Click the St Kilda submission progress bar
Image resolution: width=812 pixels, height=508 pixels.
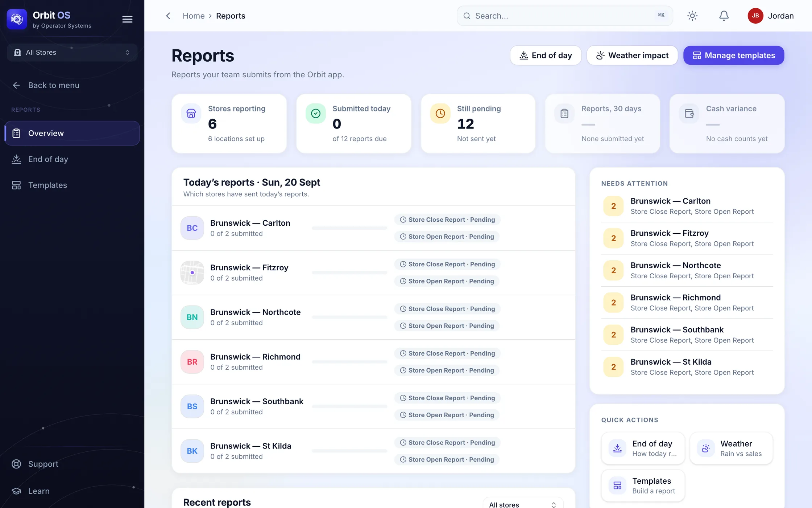tap(349, 451)
